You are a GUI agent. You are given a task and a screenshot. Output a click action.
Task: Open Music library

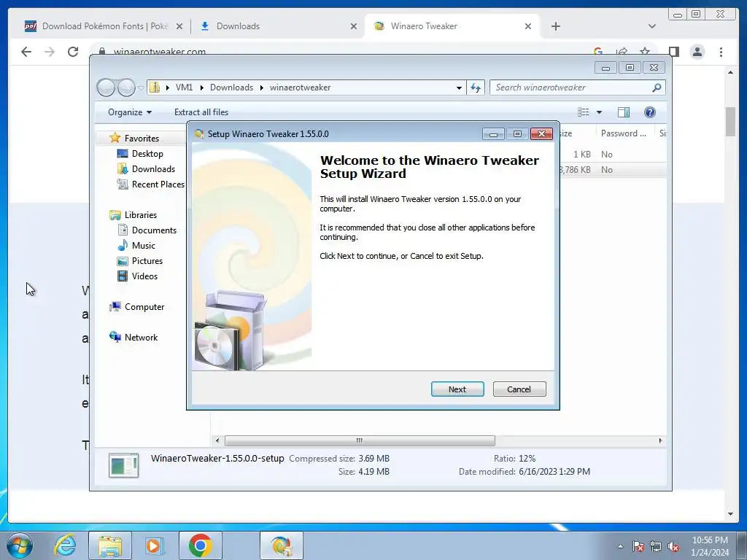(144, 246)
